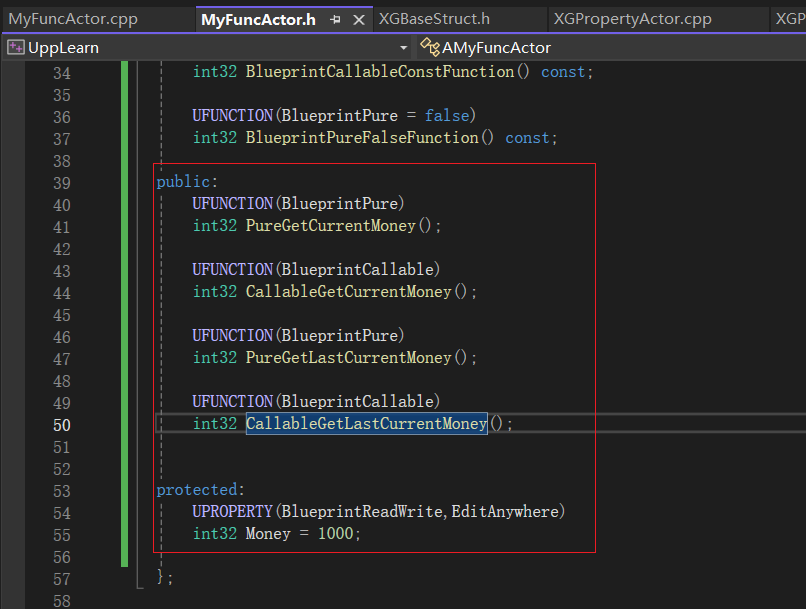
Task: Select the MyFuncActor.h tab
Action: point(258,20)
